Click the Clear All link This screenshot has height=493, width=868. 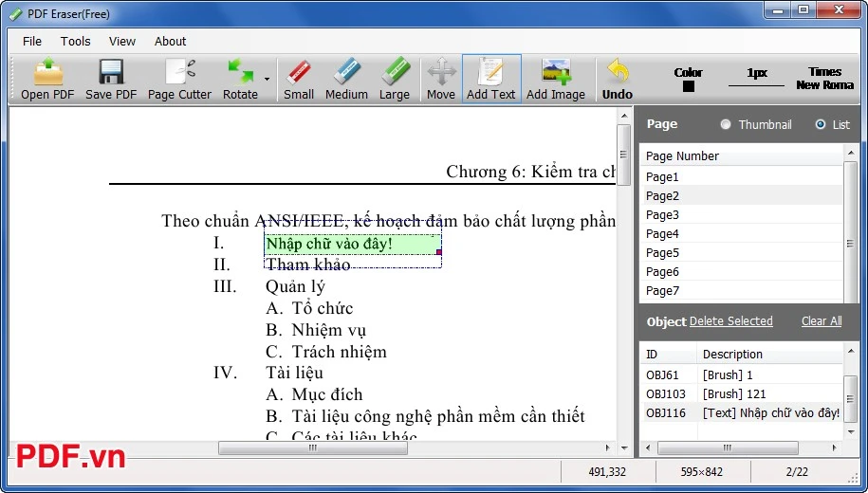coord(822,320)
